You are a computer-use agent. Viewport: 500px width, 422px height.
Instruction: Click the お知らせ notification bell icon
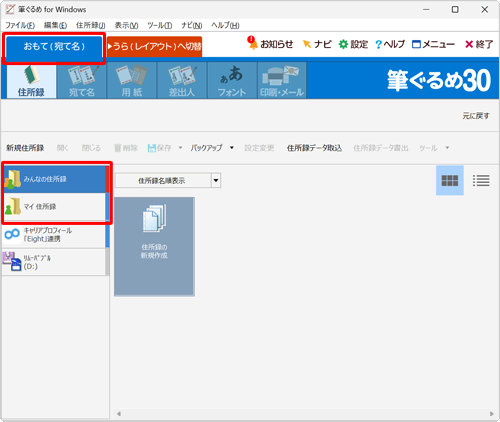(x=252, y=44)
